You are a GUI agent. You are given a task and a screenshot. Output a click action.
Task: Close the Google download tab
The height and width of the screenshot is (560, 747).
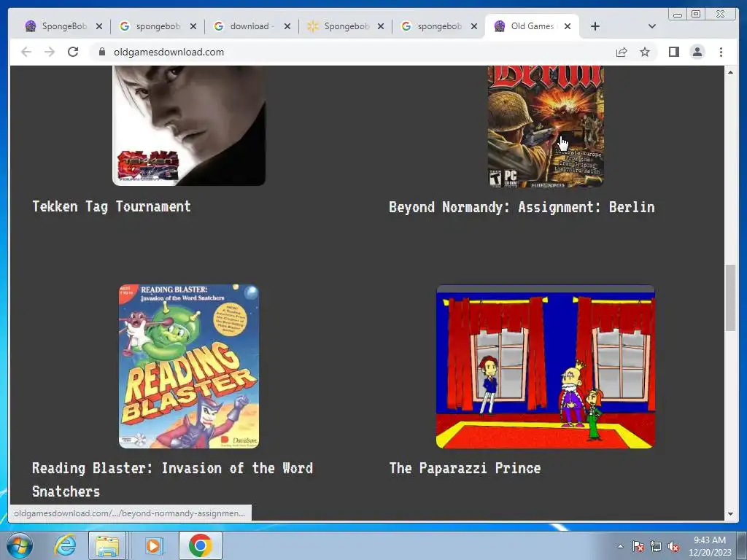(287, 26)
